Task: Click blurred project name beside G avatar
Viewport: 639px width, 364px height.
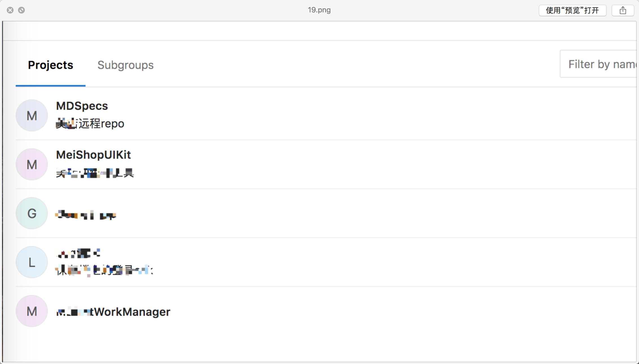Action: click(85, 215)
